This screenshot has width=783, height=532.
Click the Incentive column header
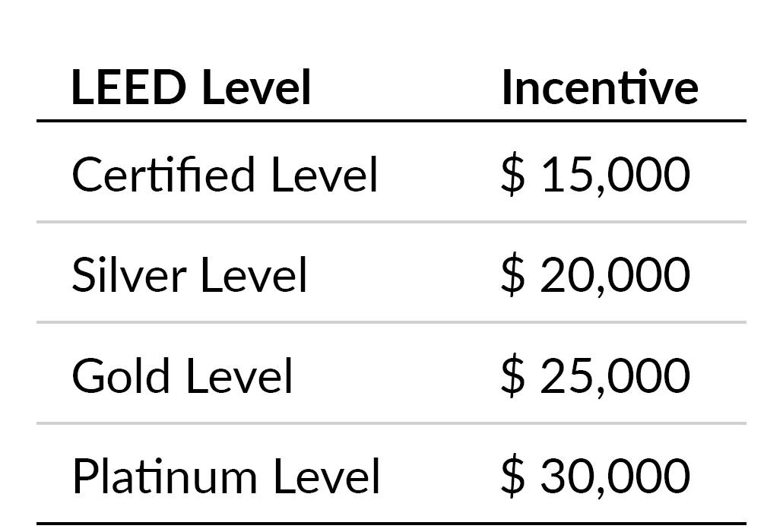point(600,88)
